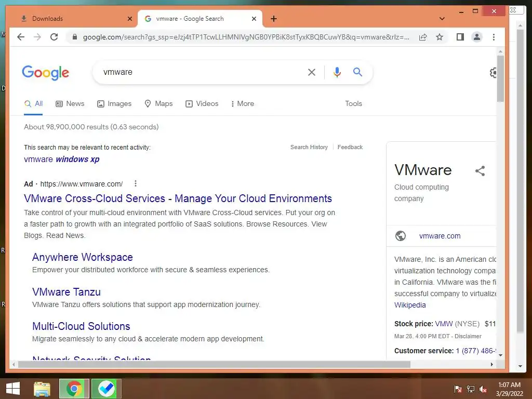Click the About 98,900,000 results text
Viewport: 532px width, 399px height.
(91, 127)
